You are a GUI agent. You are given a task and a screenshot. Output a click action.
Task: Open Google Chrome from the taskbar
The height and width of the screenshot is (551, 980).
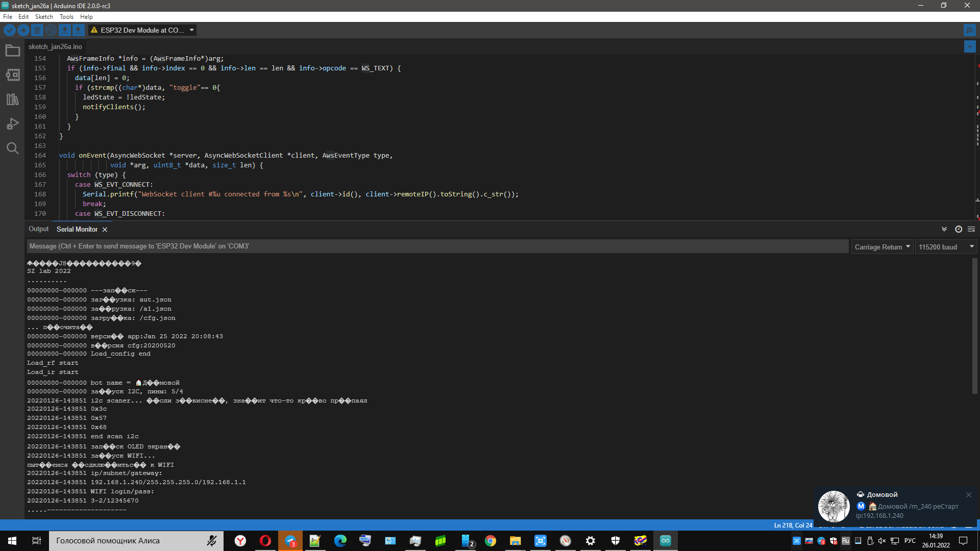coord(490,541)
